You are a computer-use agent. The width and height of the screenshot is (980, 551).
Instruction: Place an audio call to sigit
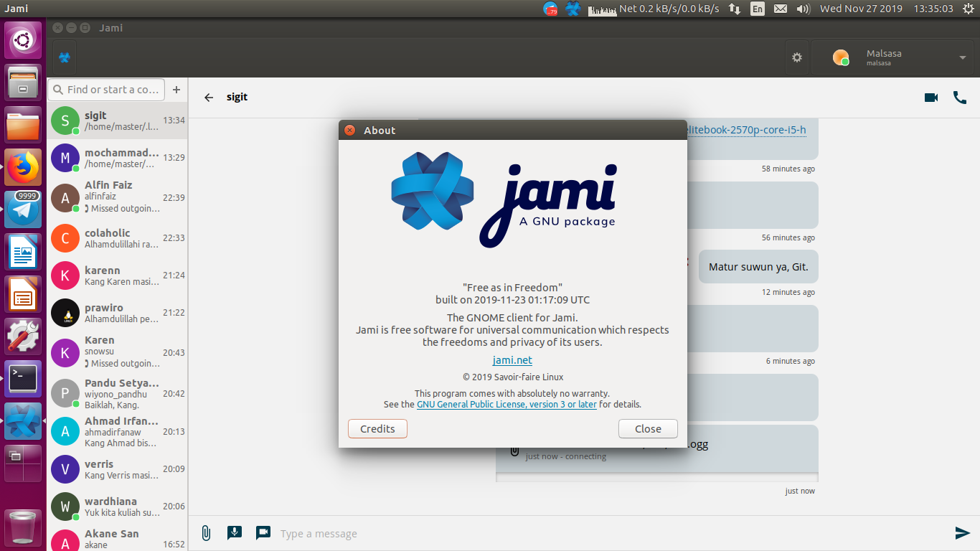(960, 97)
